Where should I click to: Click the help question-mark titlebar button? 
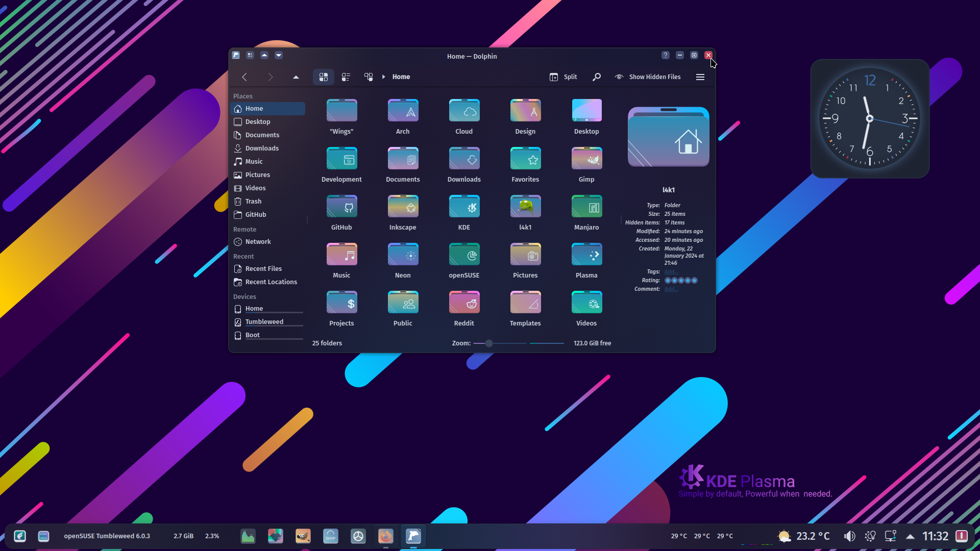[666, 55]
